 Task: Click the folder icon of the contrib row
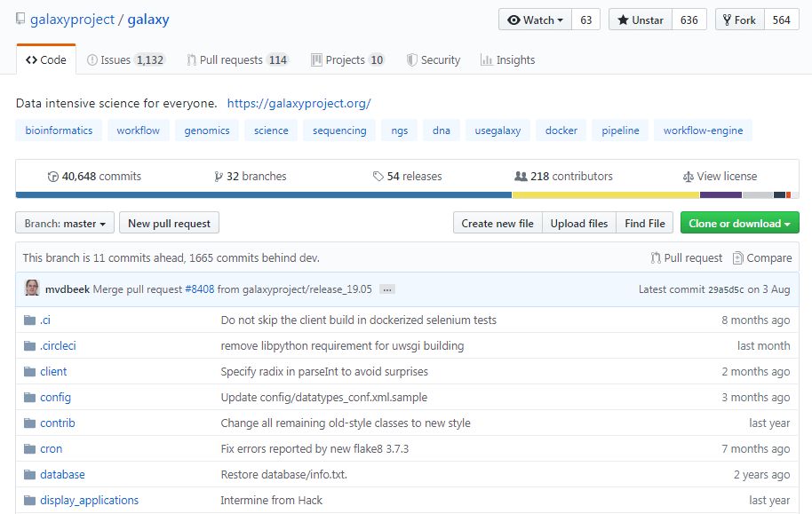(x=29, y=423)
